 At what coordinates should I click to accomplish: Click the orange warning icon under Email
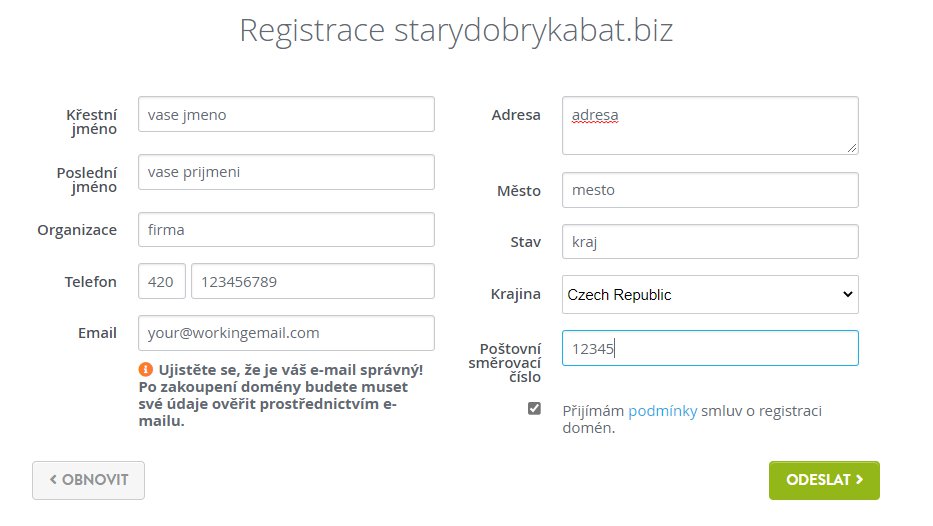pos(146,370)
